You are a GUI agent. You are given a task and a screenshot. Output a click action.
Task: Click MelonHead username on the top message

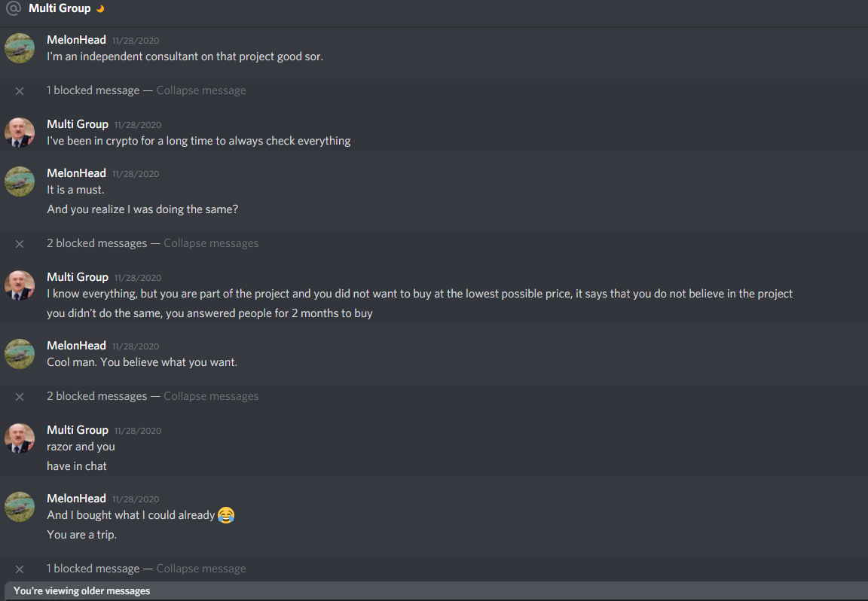click(x=76, y=40)
